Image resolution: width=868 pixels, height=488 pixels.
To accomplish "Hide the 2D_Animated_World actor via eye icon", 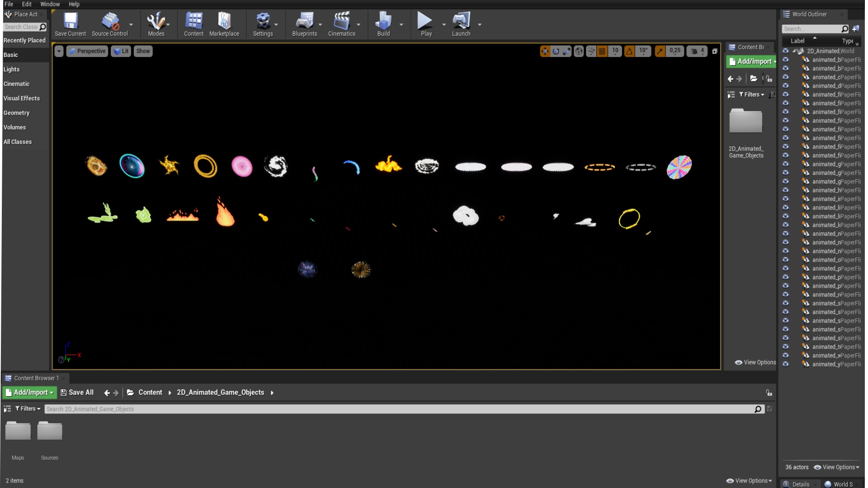I will point(786,51).
